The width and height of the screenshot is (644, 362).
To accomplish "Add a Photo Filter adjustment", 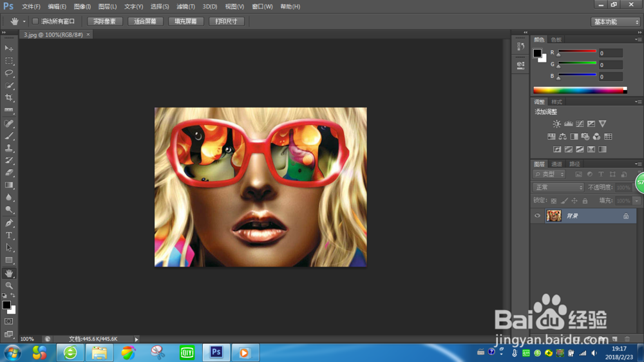I will (585, 137).
